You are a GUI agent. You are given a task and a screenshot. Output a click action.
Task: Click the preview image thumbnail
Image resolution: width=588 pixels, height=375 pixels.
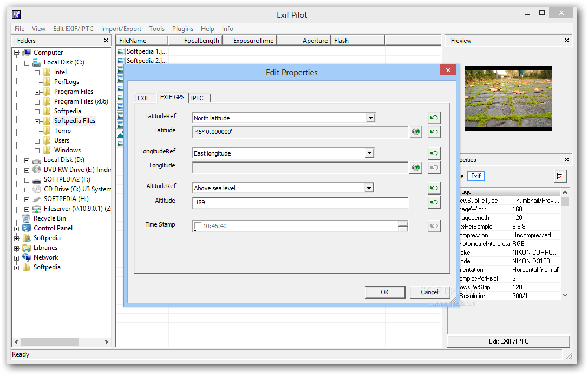pos(508,98)
